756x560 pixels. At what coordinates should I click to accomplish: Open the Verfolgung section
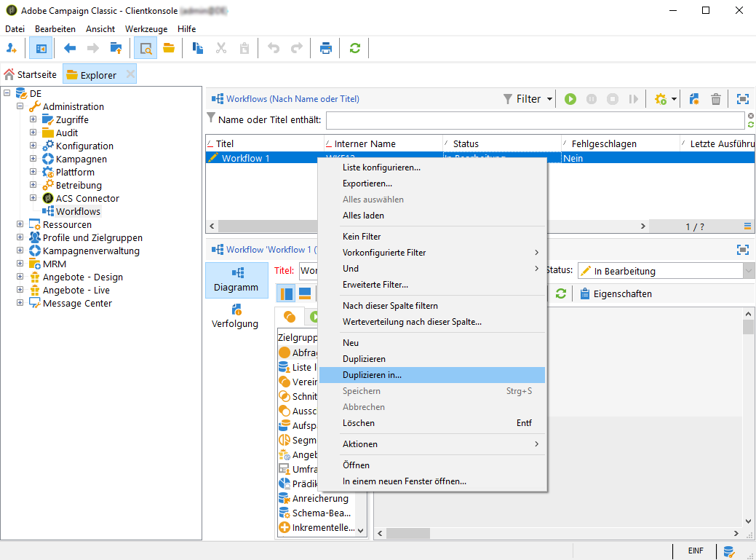point(235,316)
